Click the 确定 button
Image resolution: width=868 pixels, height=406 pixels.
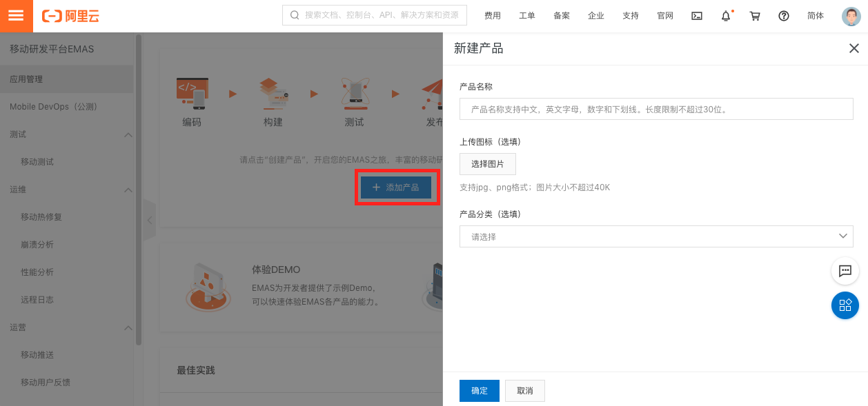[x=480, y=391]
